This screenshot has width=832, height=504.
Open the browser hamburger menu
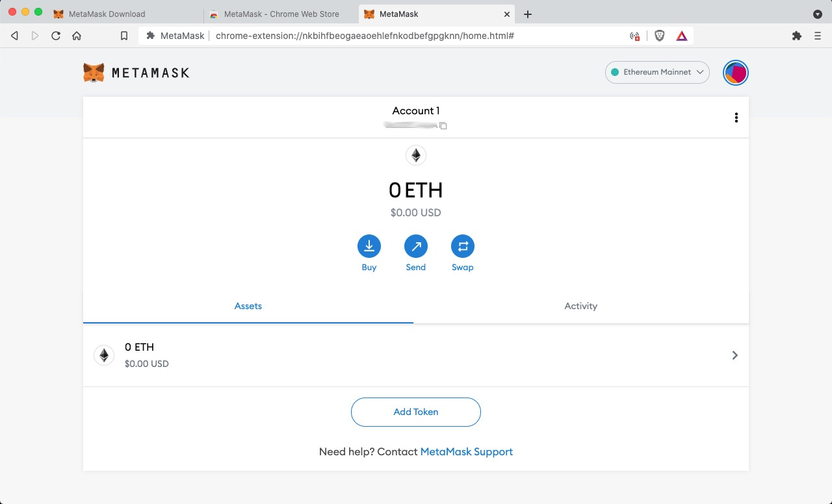pos(818,36)
